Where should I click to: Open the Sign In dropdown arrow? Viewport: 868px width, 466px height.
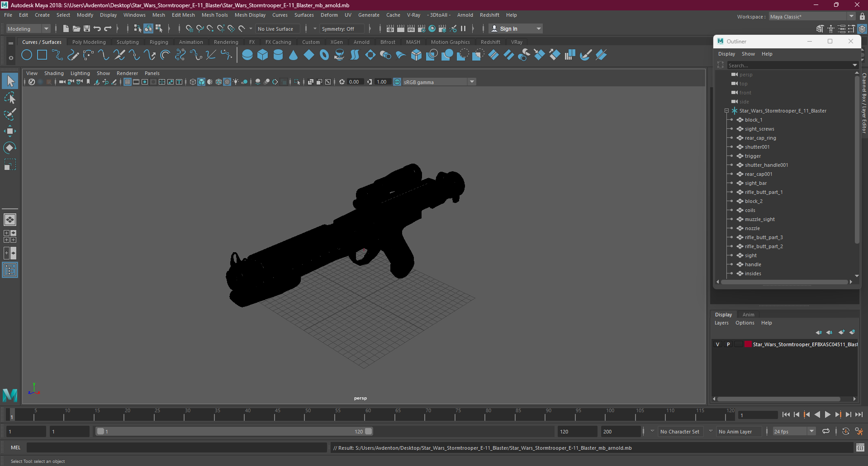point(538,28)
